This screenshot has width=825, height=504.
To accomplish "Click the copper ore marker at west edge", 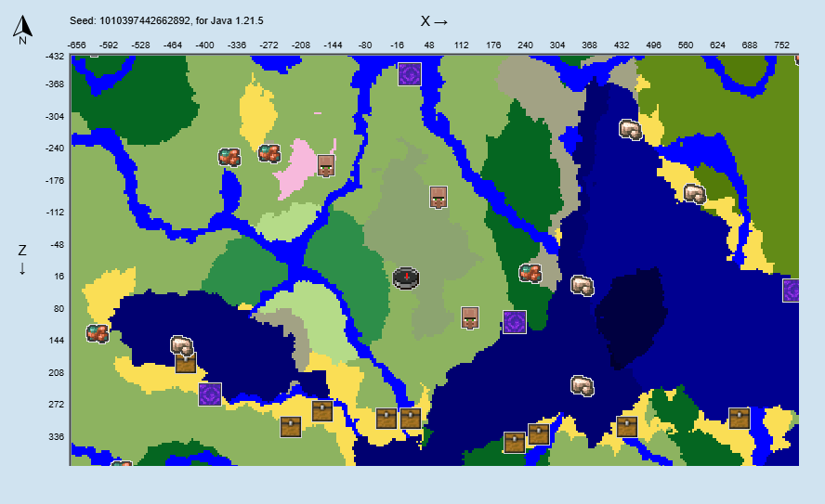I will pyautogui.click(x=98, y=333).
